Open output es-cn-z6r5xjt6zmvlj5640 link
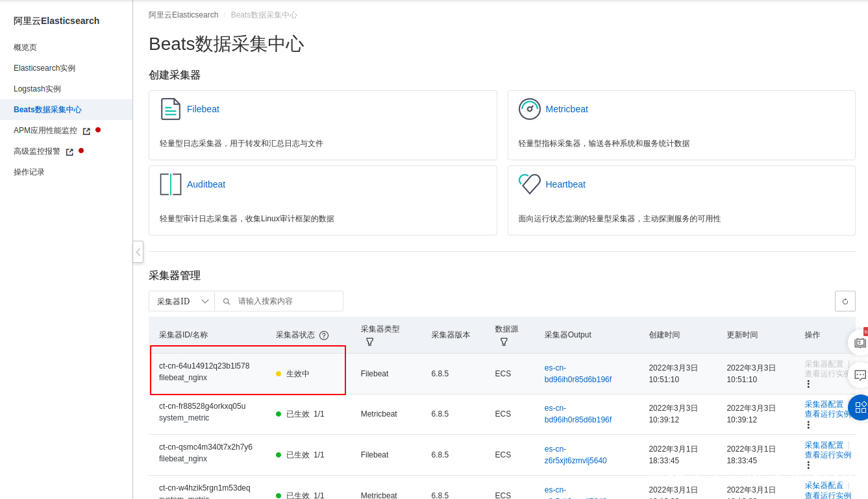 pyautogui.click(x=575, y=455)
